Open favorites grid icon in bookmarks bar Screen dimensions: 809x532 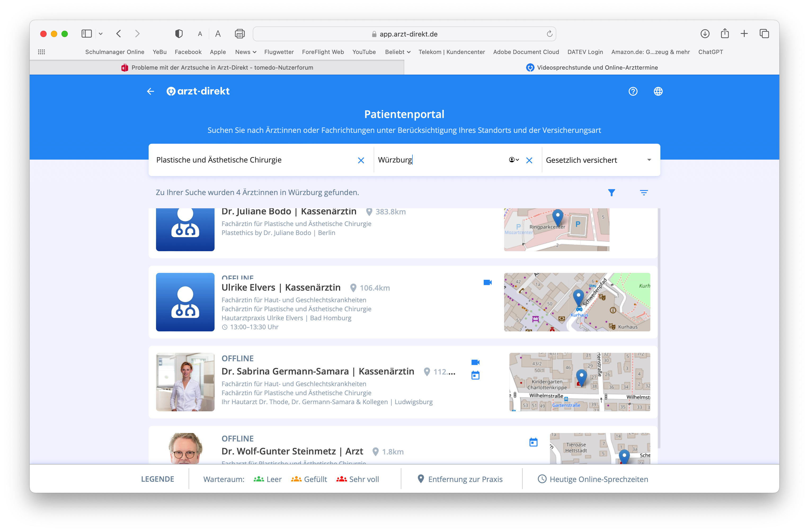click(x=42, y=52)
